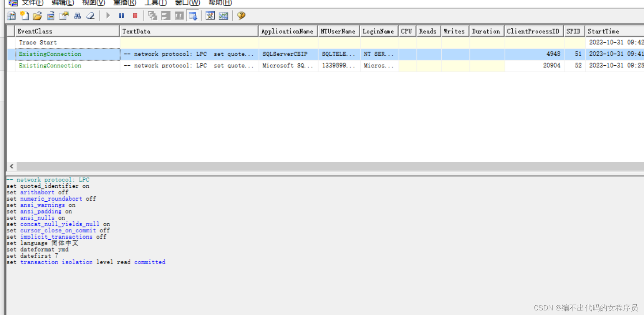The image size is (644, 315).
Task: Click the 'set transaction isolation level' line
Action: (86, 262)
